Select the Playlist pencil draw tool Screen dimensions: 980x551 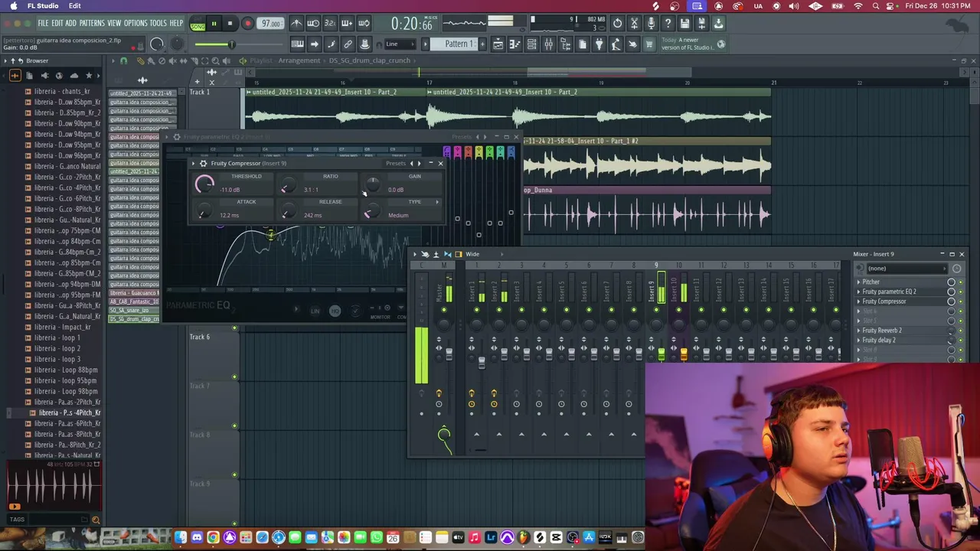point(141,61)
